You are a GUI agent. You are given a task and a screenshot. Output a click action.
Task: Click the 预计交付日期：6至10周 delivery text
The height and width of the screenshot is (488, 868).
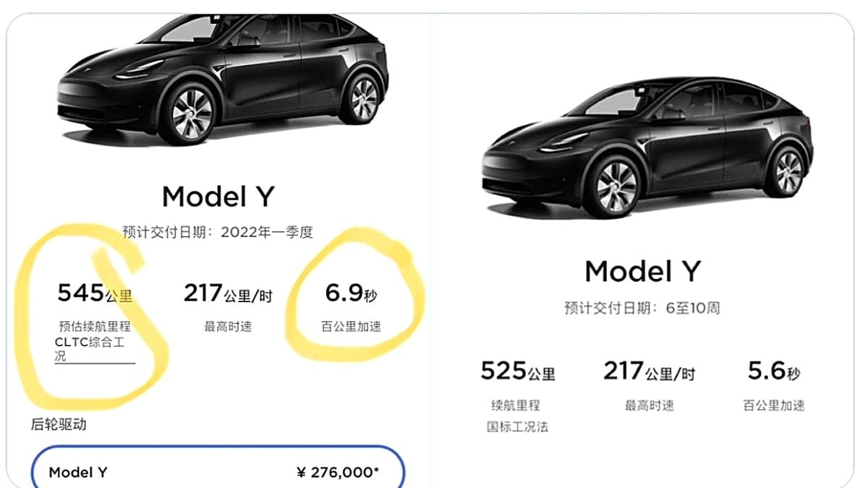point(642,308)
